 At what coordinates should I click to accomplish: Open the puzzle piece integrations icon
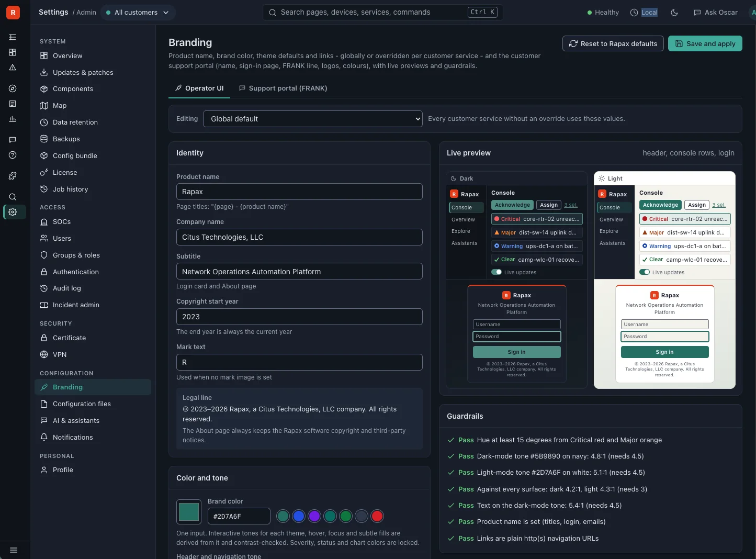13,176
